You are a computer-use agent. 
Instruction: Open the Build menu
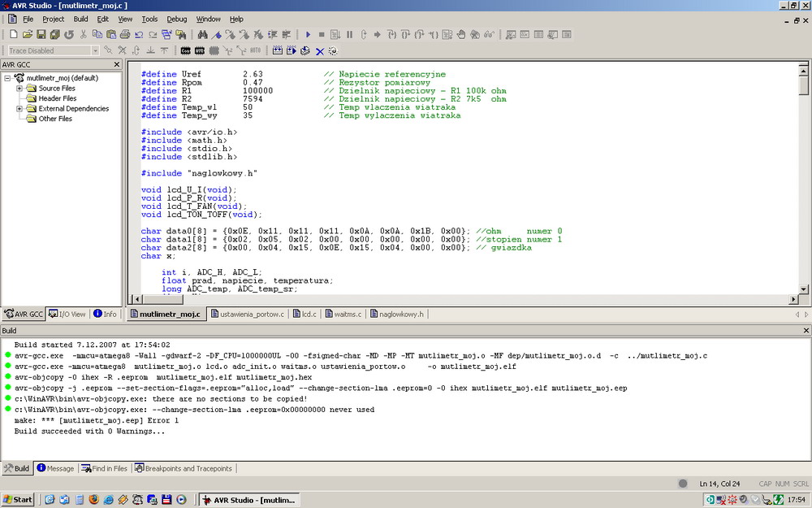80,20
